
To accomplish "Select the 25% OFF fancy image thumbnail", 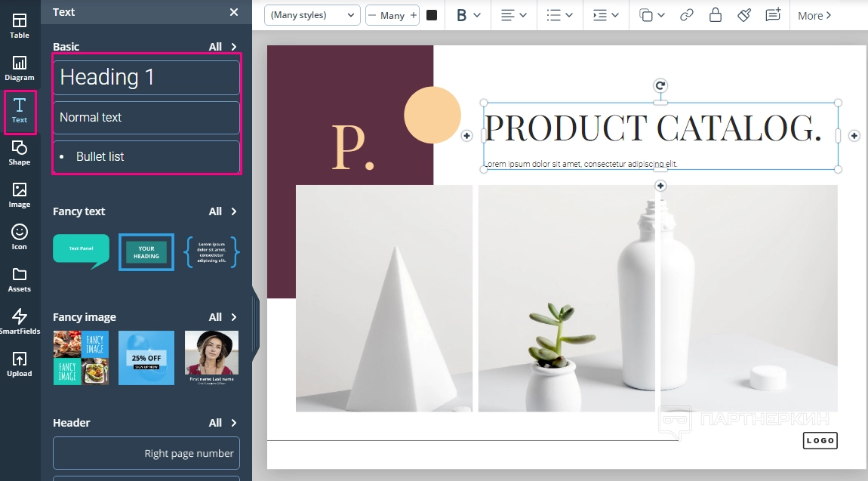I will tap(146, 358).
